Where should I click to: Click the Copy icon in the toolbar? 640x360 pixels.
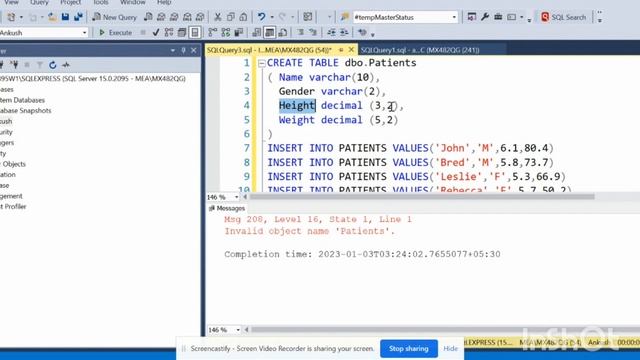[x=231, y=17]
